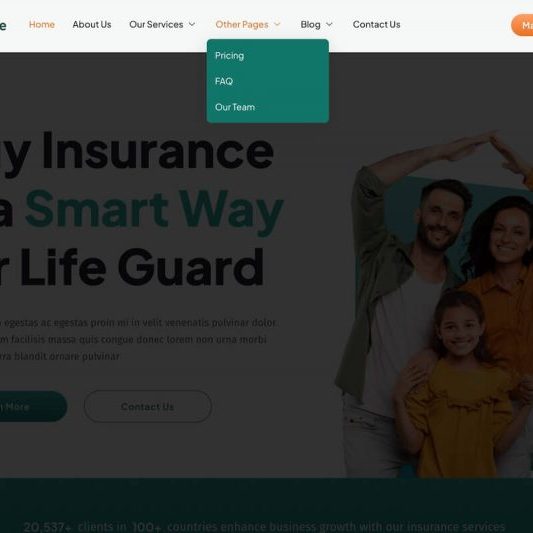The width and height of the screenshot is (533, 533).
Task: Expand the chevron beside Our Services
Action: pos(192,24)
